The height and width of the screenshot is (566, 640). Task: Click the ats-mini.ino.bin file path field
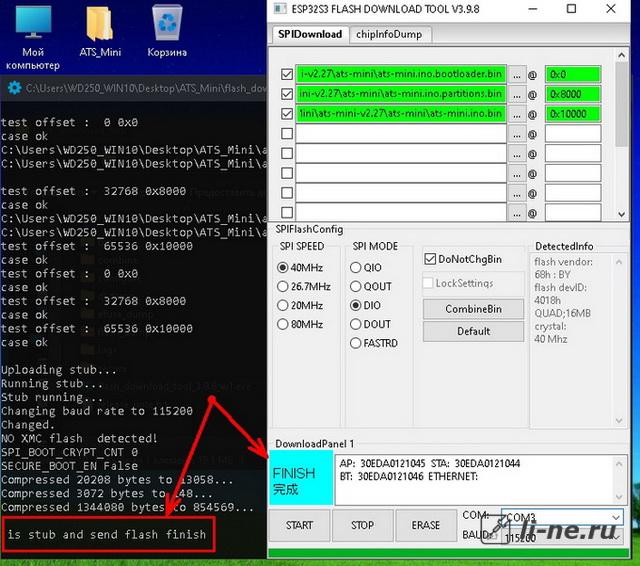401,113
